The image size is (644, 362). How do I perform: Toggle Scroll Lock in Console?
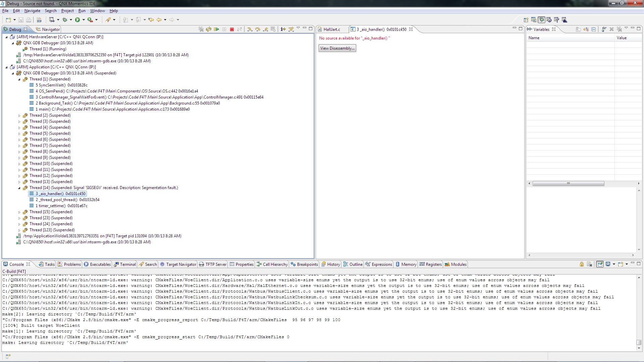pos(582,264)
